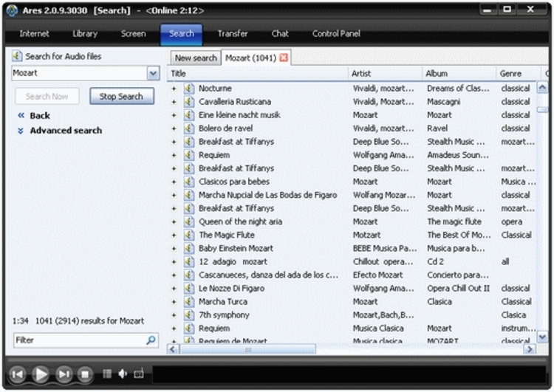Stop playback with the Stop button

pos(85,374)
